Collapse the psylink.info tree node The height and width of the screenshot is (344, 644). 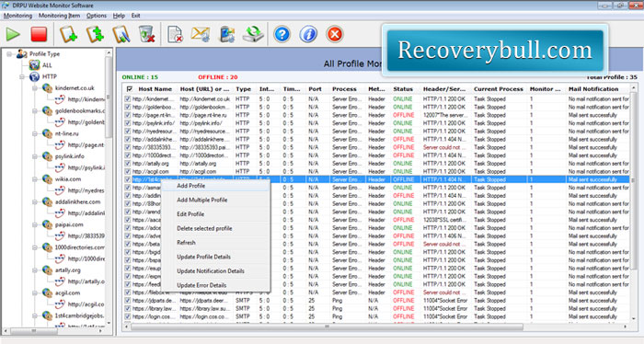(35, 156)
